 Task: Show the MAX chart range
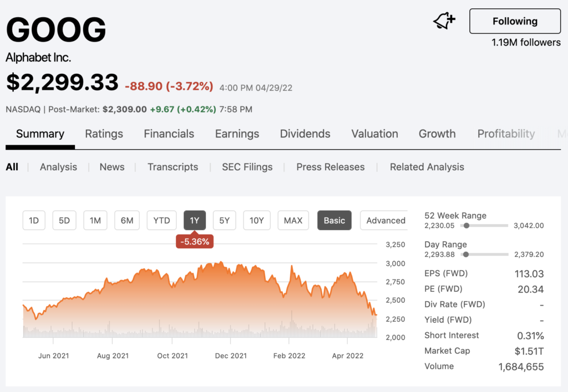[x=293, y=221]
